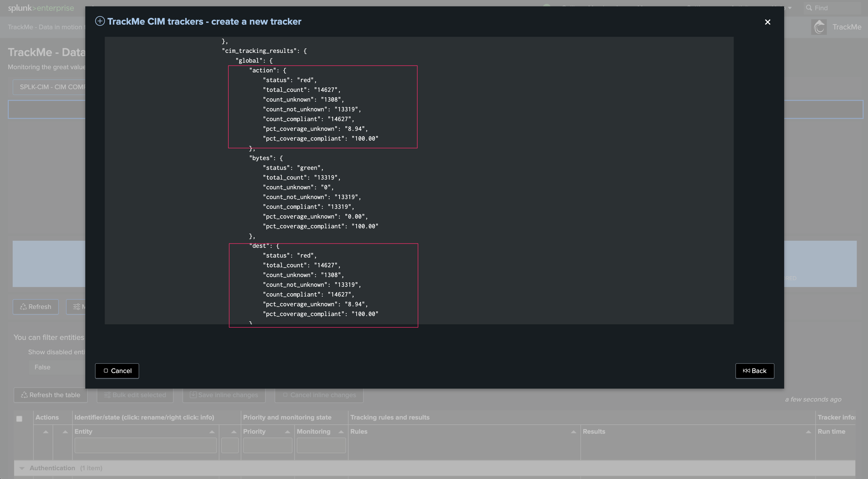This screenshot has width=868, height=479.
Task: Click "count_not_unknown": "13319" under bytes
Action: point(312,197)
